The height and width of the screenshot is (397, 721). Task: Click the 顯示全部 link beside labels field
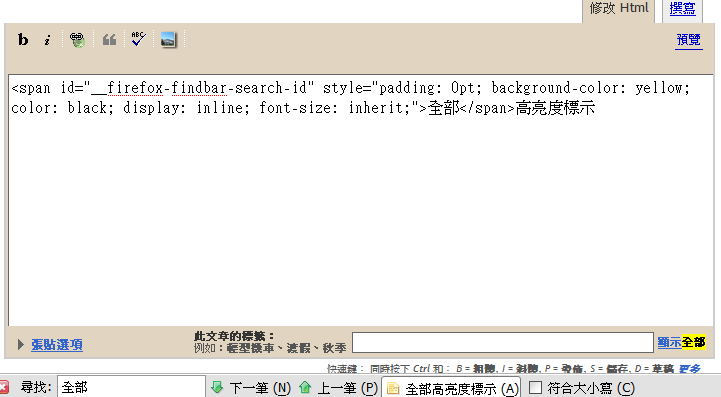[681, 342]
